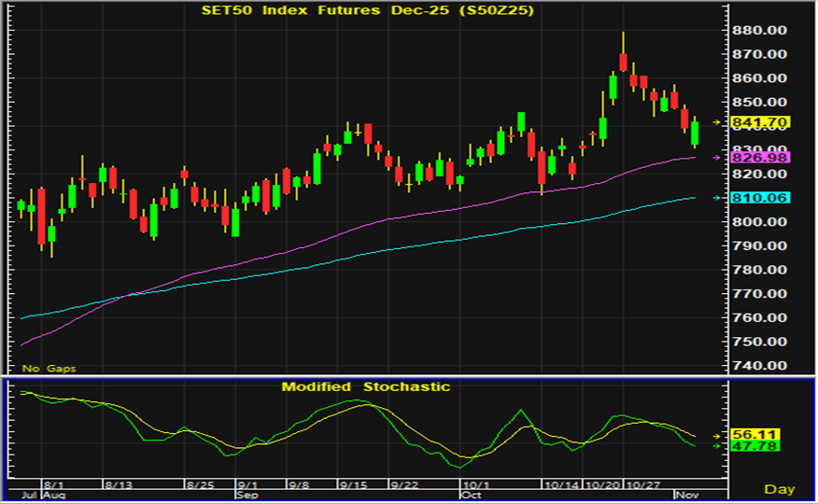Select the magenta 826.98 moving average label

tap(764, 158)
